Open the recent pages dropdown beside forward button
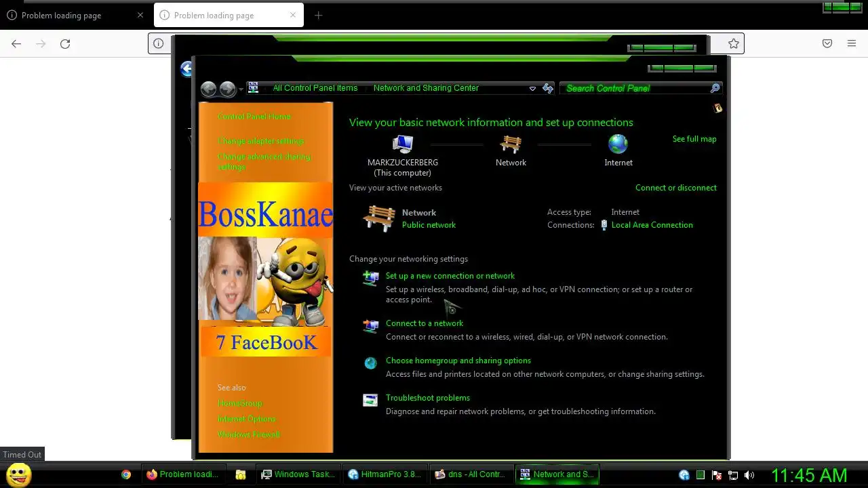The width and height of the screenshot is (868, 488). click(241, 89)
